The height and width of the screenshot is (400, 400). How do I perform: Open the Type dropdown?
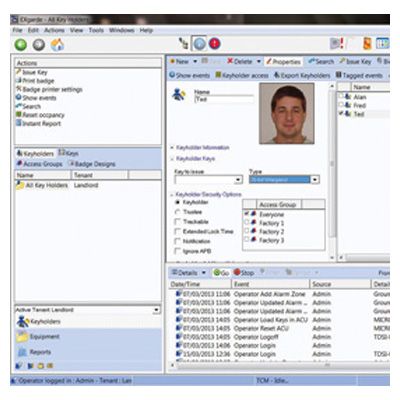pos(315,180)
